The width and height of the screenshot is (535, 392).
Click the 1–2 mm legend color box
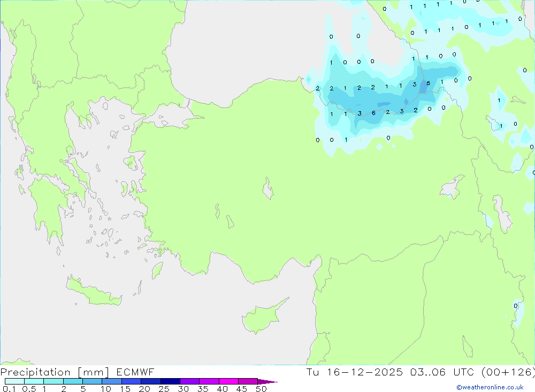(x=53, y=381)
